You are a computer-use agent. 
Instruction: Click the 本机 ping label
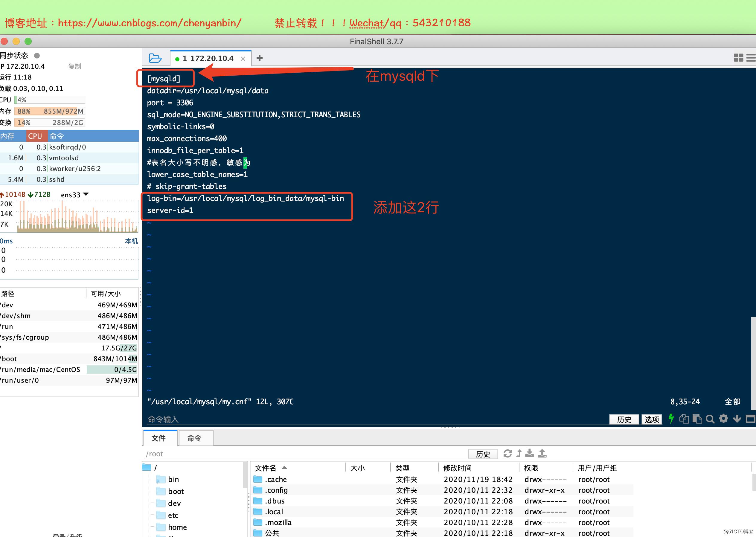point(131,241)
